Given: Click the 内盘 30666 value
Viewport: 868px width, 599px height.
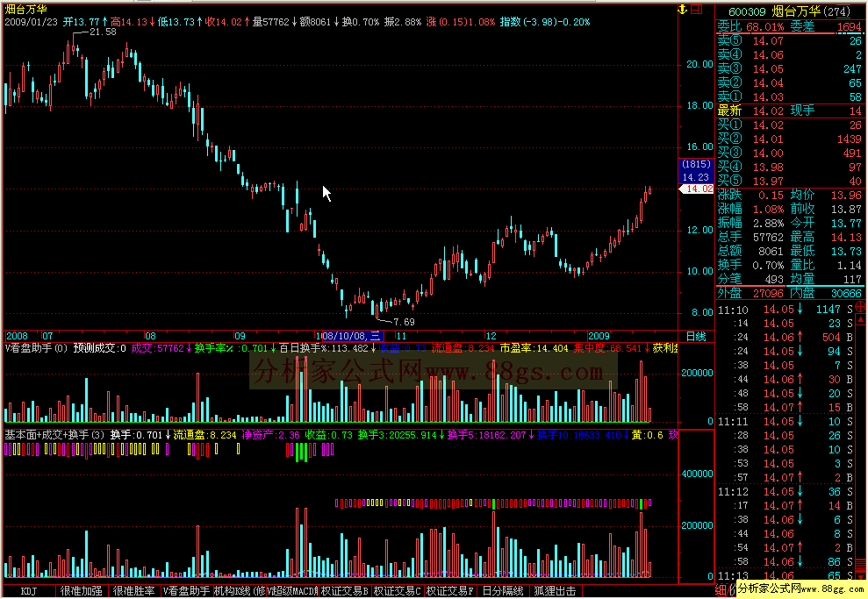Looking at the screenshot, I should 846,293.
